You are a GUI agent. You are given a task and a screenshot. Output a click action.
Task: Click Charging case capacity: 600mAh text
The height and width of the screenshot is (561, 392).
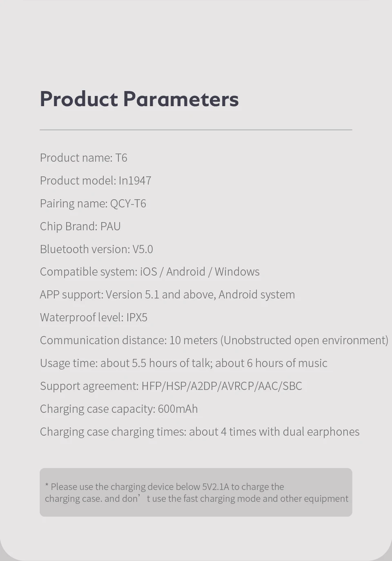pyautogui.click(x=119, y=409)
